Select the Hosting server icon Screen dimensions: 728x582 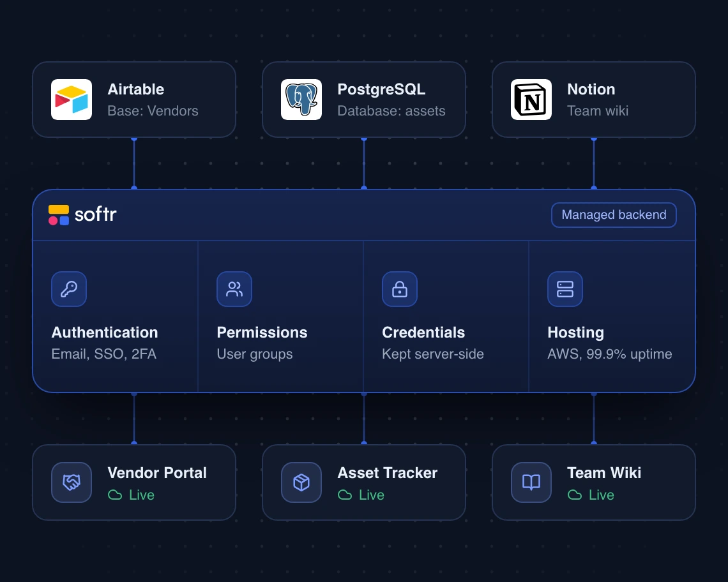[565, 289]
